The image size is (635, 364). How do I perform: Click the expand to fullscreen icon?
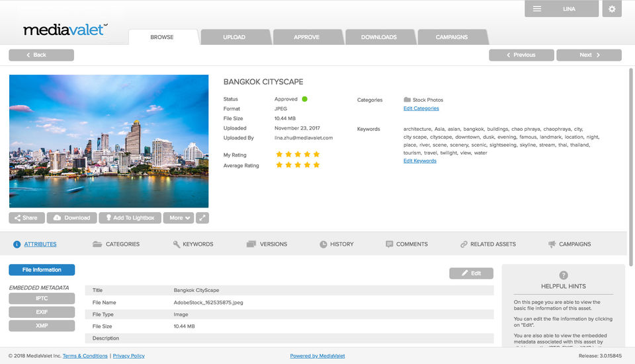(202, 218)
